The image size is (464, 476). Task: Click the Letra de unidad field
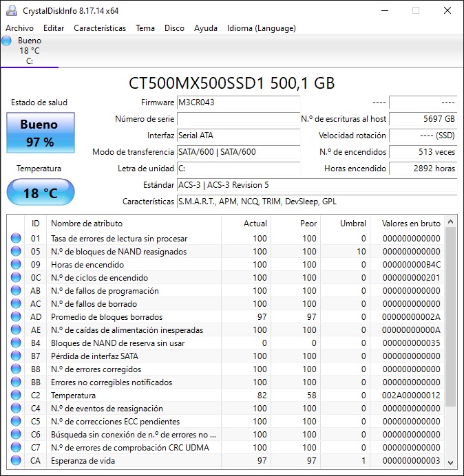[238, 169]
